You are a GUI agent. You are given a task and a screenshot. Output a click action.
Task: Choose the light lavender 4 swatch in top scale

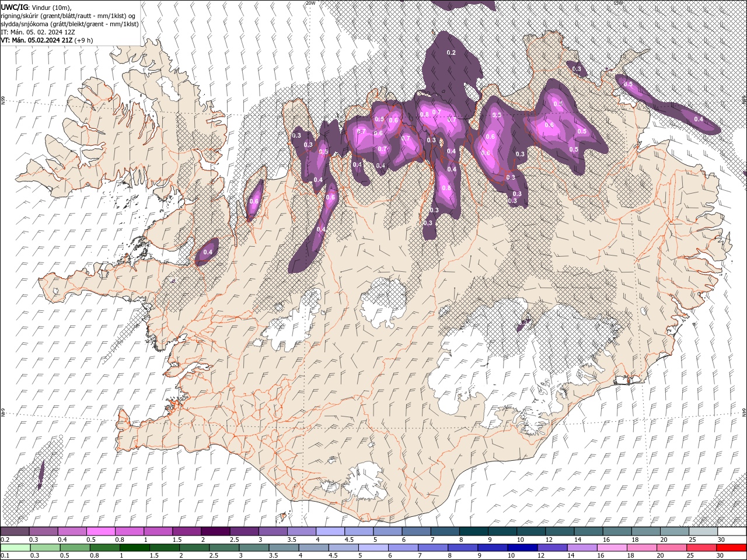[x=330, y=531]
